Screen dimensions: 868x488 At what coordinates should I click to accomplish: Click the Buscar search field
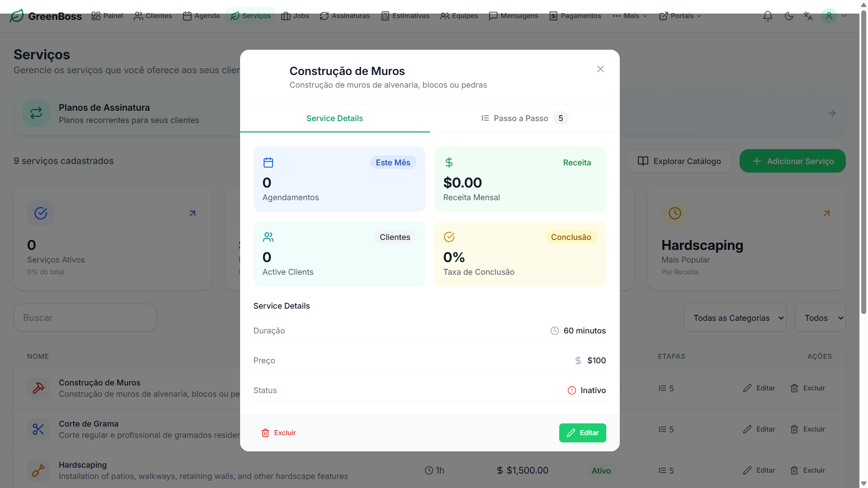point(85,318)
